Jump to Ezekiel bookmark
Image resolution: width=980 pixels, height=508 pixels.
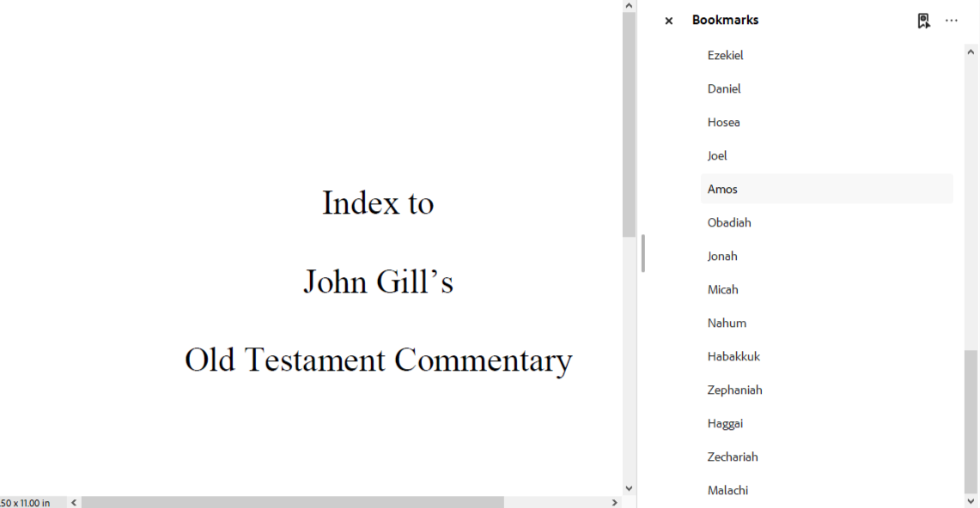coord(725,55)
